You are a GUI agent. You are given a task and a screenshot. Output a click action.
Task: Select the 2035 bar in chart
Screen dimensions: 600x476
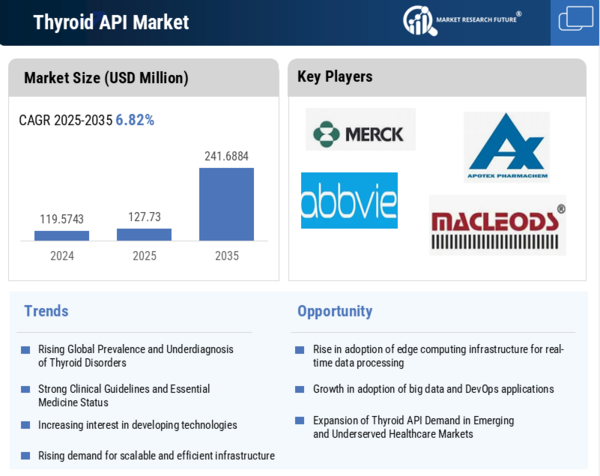pos(226,204)
